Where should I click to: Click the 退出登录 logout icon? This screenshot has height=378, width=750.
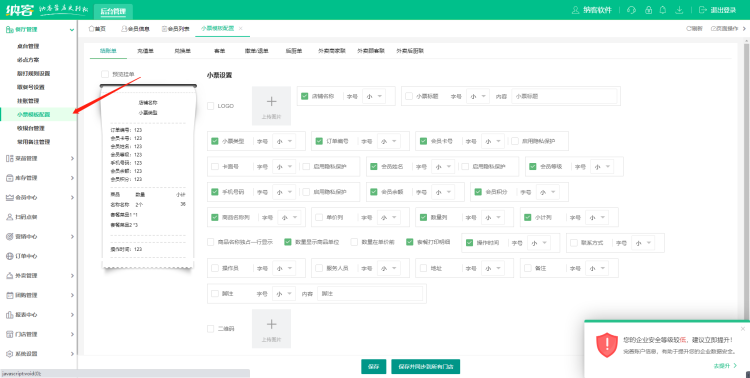point(703,10)
